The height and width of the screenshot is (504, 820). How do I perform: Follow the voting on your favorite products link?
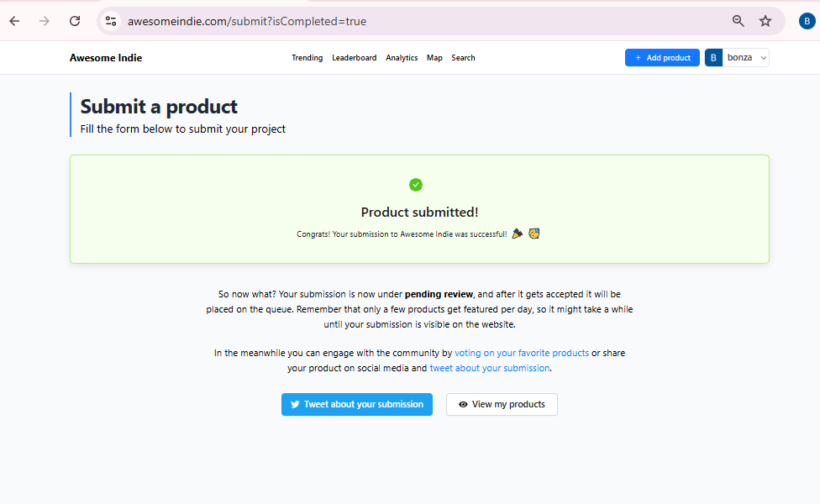click(522, 354)
